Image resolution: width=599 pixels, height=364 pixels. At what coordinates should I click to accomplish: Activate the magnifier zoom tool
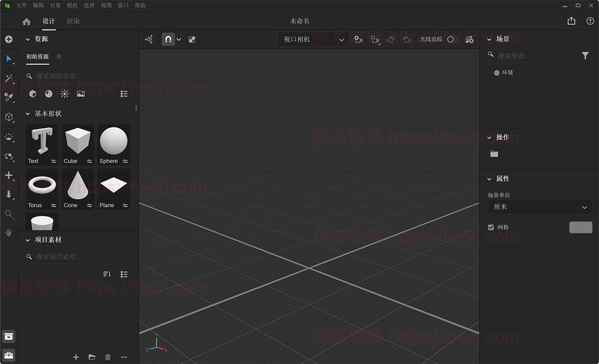click(8, 214)
